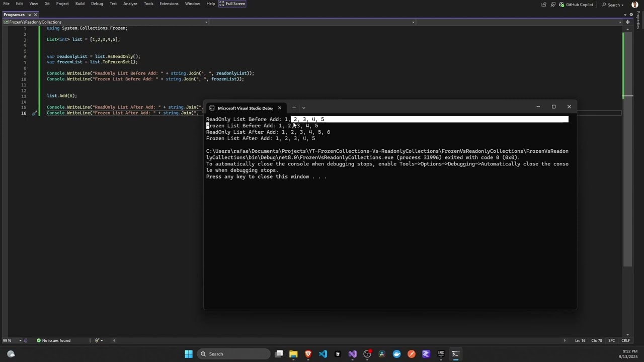Open the user account avatar
The height and width of the screenshot is (362, 644).
635,5
